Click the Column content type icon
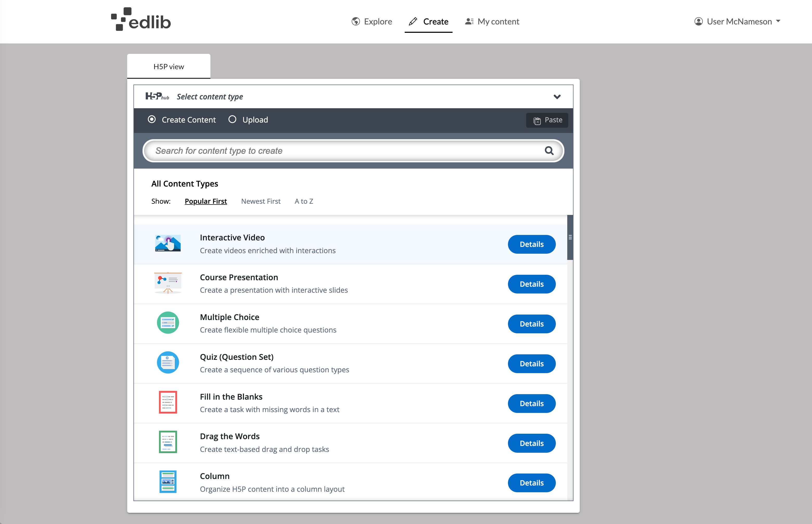This screenshot has width=812, height=524. pyautogui.click(x=168, y=482)
